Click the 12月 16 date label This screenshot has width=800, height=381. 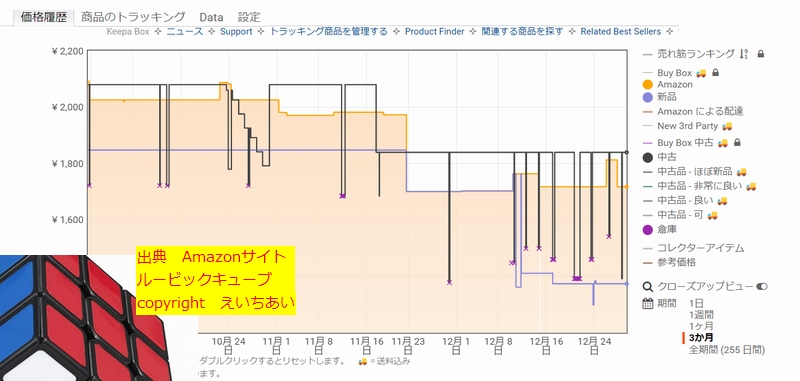pyautogui.click(x=546, y=345)
